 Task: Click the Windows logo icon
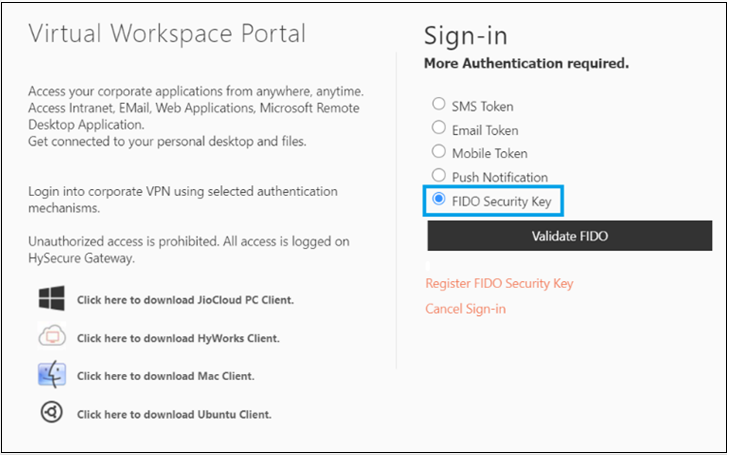click(52, 298)
